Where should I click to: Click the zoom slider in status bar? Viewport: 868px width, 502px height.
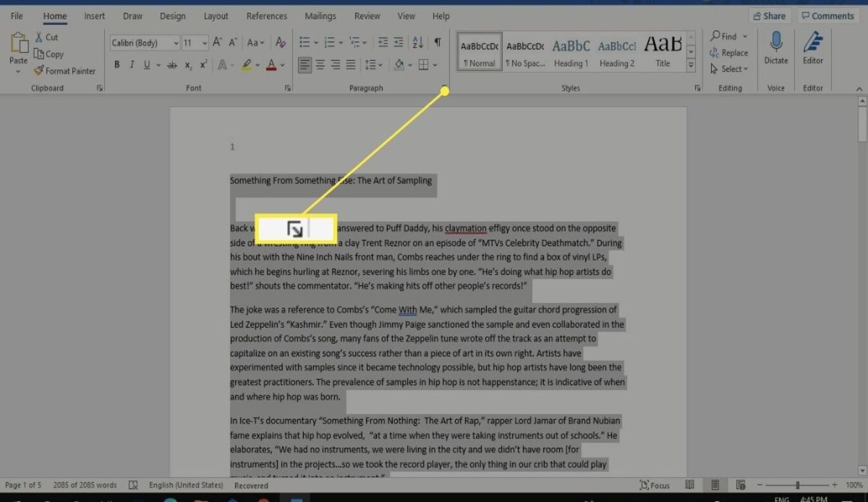[797, 485]
